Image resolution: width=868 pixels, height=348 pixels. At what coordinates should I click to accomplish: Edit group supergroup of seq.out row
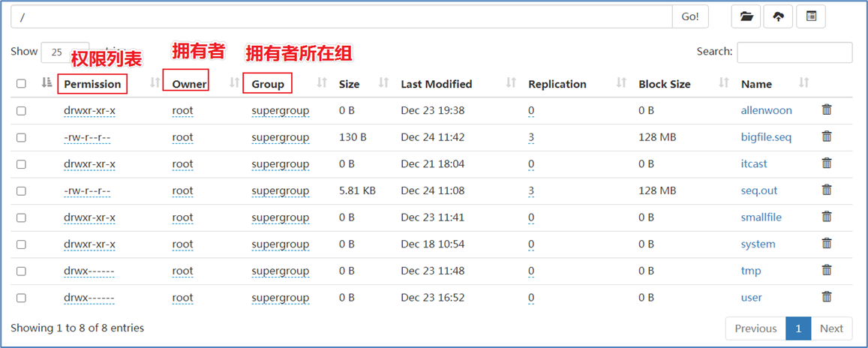click(x=280, y=190)
